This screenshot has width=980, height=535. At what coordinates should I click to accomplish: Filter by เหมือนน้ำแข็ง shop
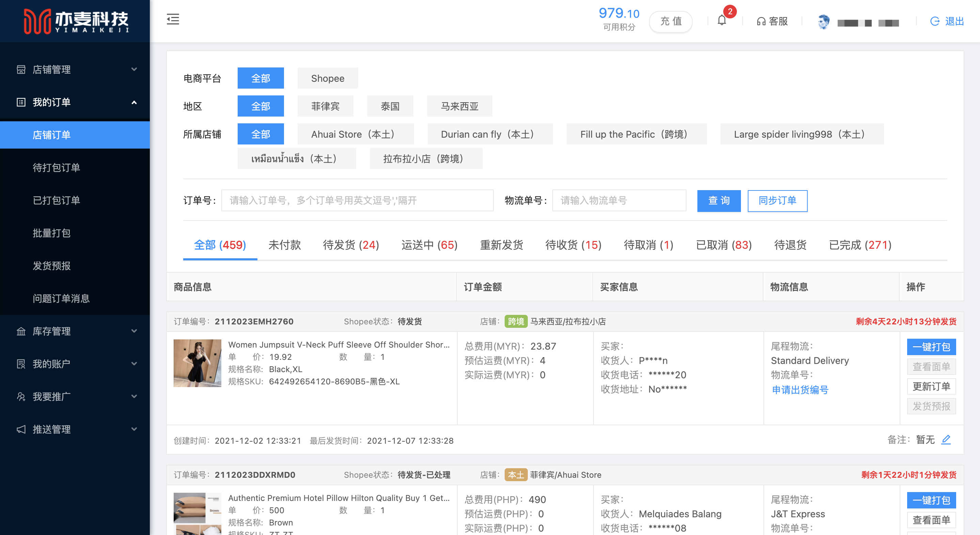[x=297, y=158]
